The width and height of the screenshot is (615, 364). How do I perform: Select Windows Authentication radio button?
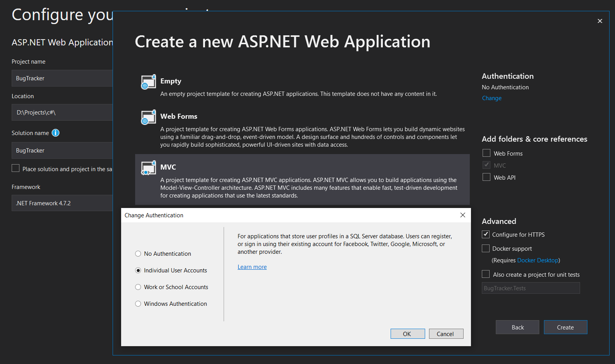(138, 304)
